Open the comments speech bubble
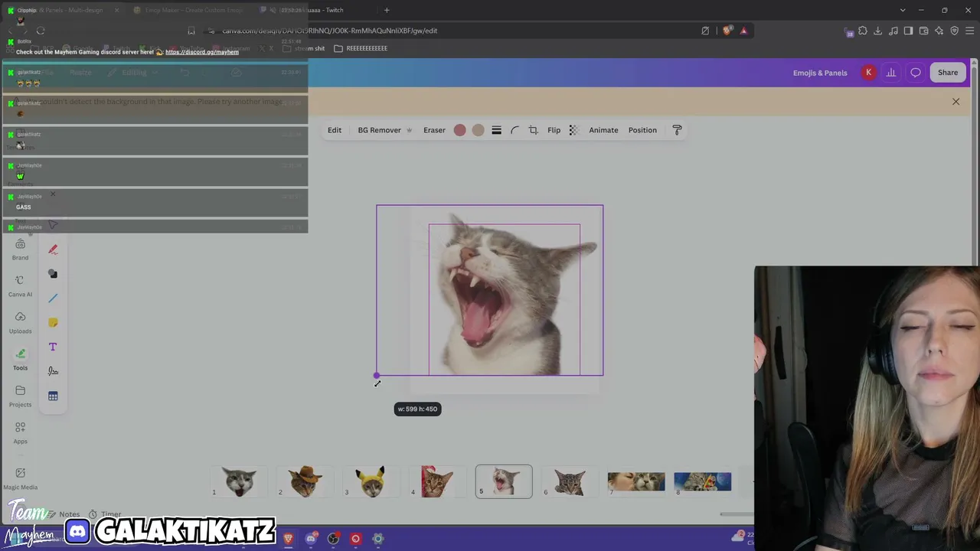The height and width of the screenshot is (551, 980). tap(916, 73)
